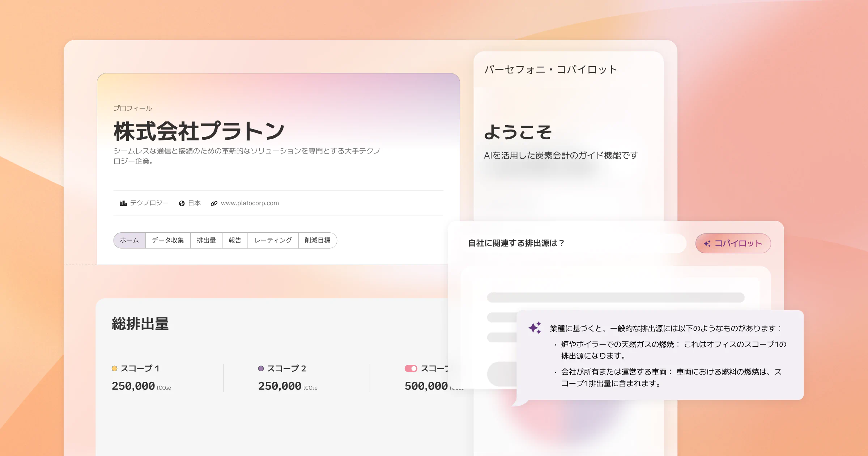Image resolution: width=868 pixels, height=456 pixels.
Task: Click the link chain icon
Action: [214, 203]
